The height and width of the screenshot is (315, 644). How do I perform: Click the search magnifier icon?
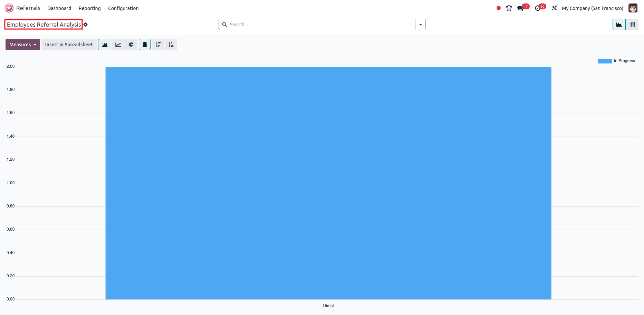coord(224,25)
